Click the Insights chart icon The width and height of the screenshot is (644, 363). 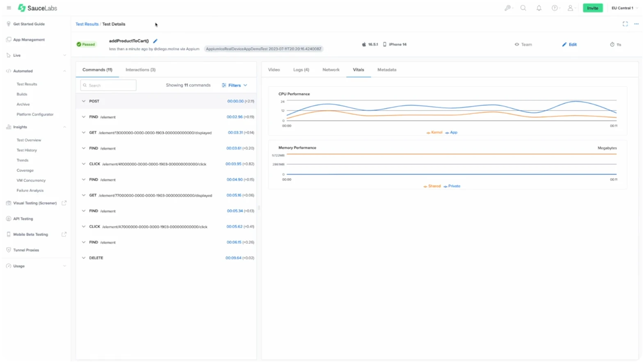pos(9,127)
